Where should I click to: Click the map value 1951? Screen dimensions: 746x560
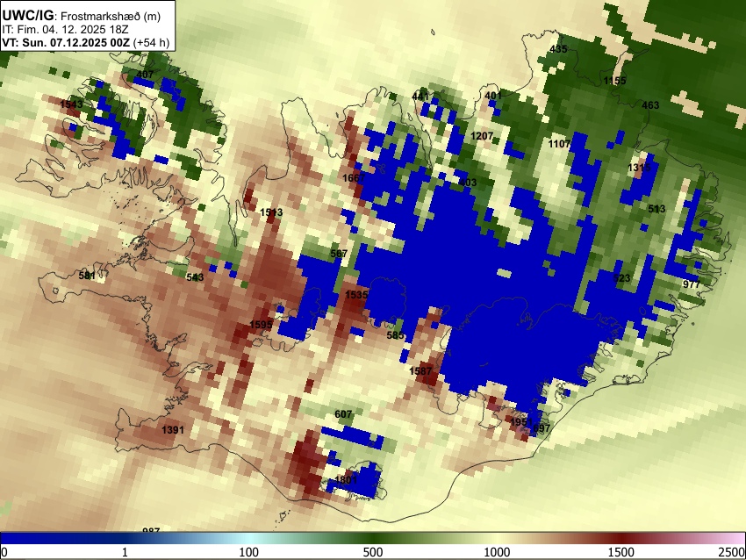coord(521,422)
